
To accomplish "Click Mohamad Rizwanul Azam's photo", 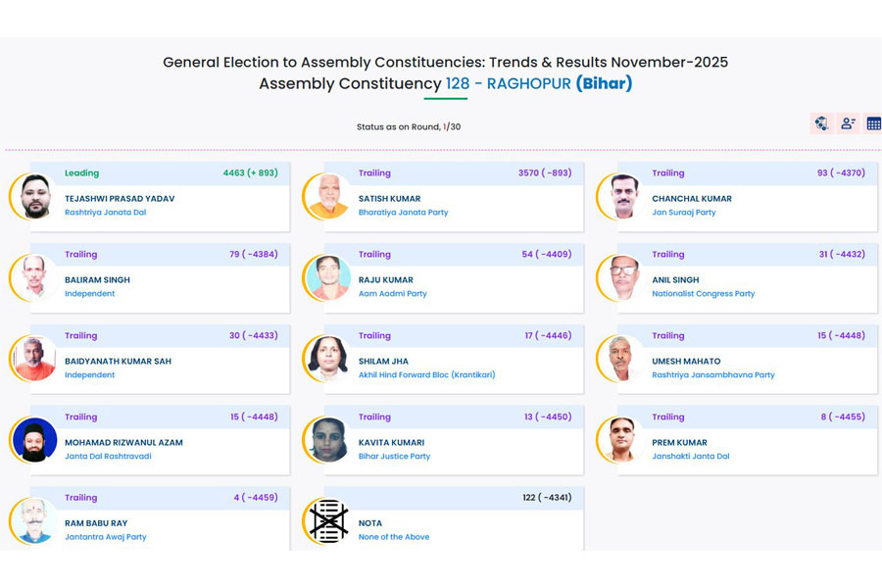I will tap(35, 440).
